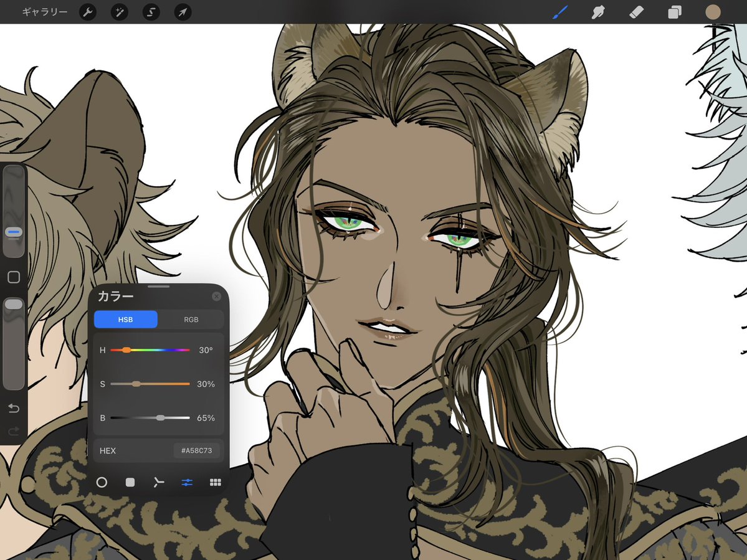Click the brush size slider handle
This screenshot has height=560, width=747.
pyautogui.click(x=14, y=232)
